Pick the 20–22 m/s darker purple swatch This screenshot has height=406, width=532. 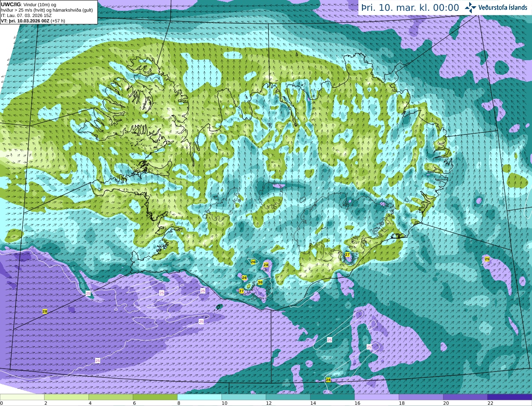pyautogui.click(x=465, y=397)
